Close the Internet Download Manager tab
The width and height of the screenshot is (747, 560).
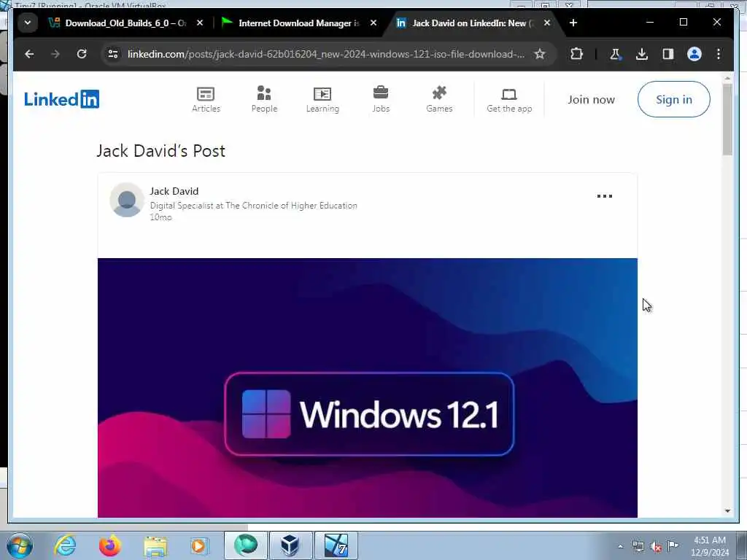click(x=373, y=23)
